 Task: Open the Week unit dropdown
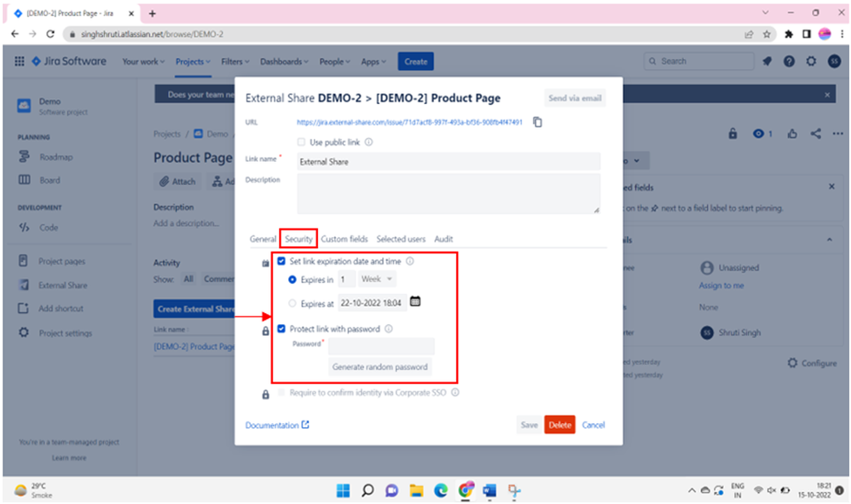pyautogui.click(x=377, y=279)
